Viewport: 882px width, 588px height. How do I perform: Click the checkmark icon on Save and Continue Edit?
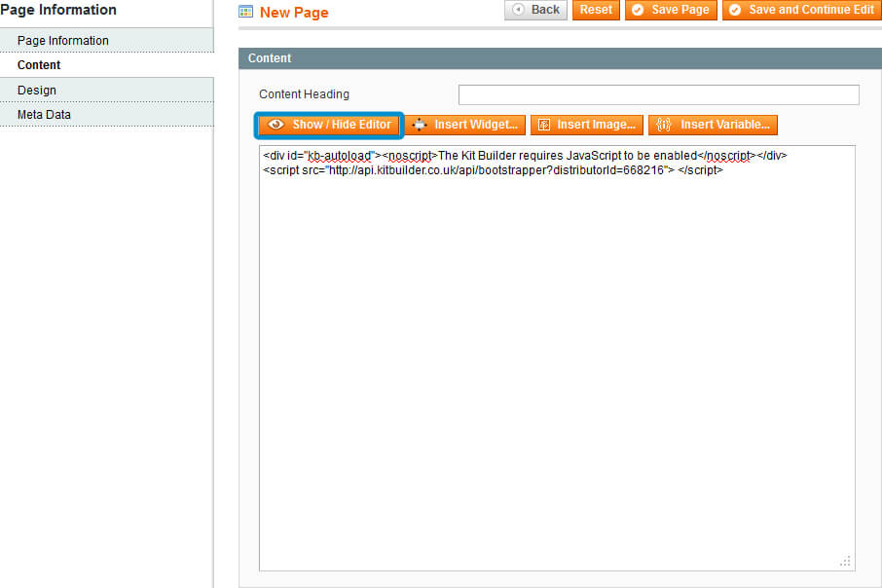pyautogui.click(x=735, y=10)
